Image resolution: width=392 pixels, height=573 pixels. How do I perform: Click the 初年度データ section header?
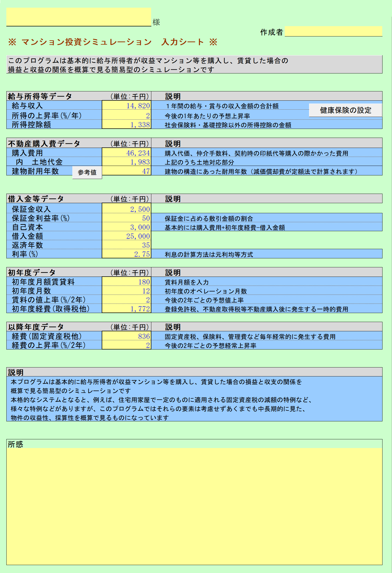coord(32,272)
